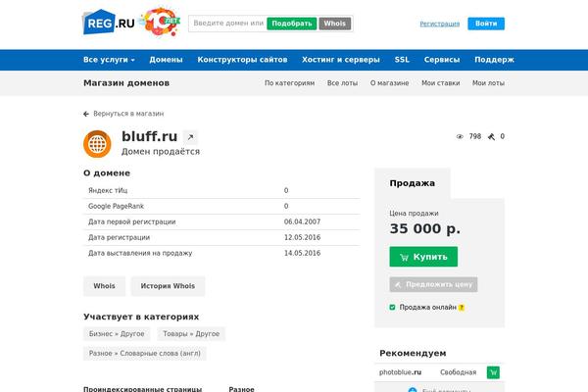Open Конструкторы сайтов in the navigation bar

point(242,60)
